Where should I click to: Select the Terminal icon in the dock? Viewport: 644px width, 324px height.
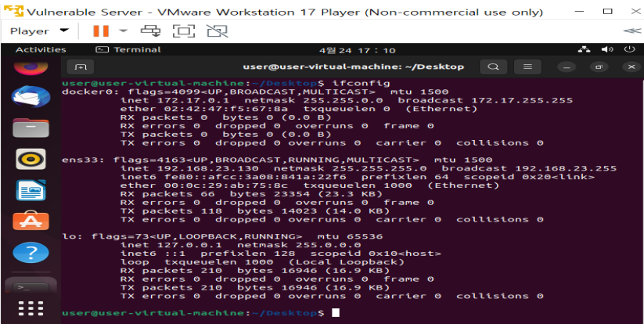(x=31, y=286)
